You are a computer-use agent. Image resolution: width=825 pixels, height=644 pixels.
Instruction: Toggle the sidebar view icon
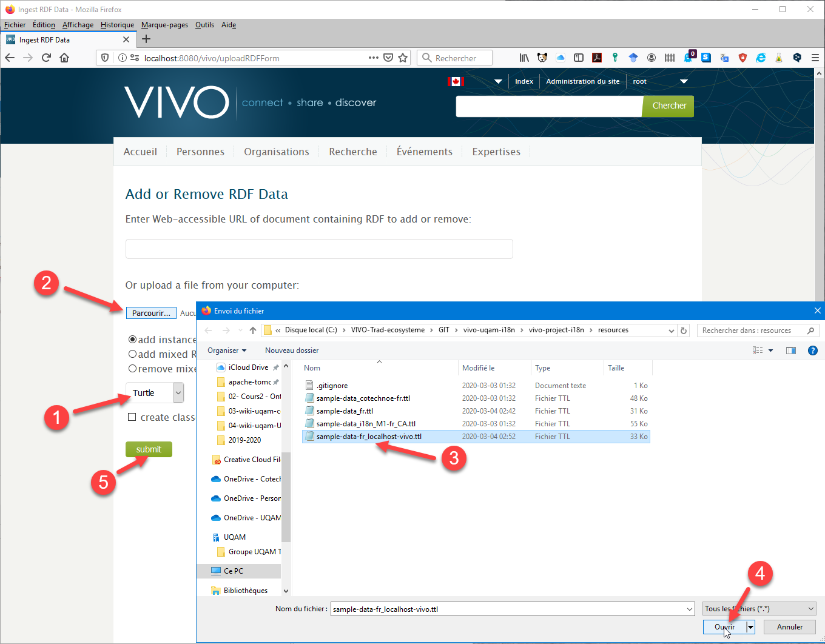click(x=579, y=58)
